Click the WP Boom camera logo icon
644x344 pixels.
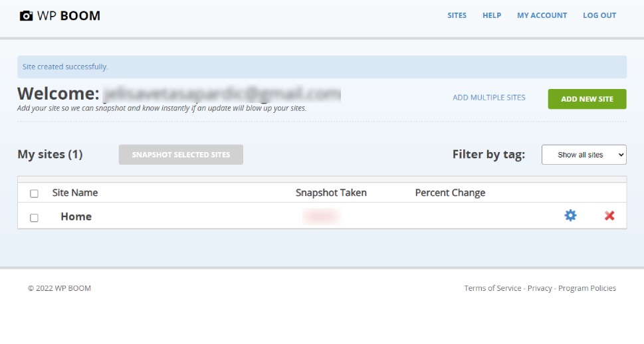coord(27,16)
